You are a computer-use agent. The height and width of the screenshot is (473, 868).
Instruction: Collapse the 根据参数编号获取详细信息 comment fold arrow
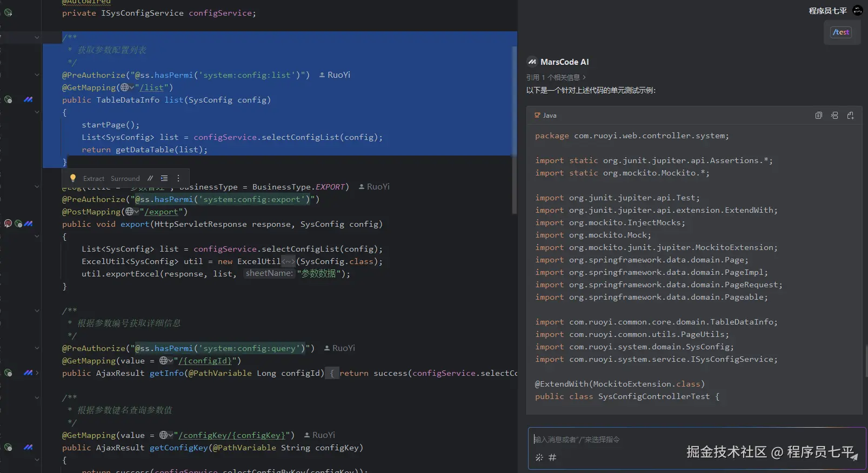37,310
